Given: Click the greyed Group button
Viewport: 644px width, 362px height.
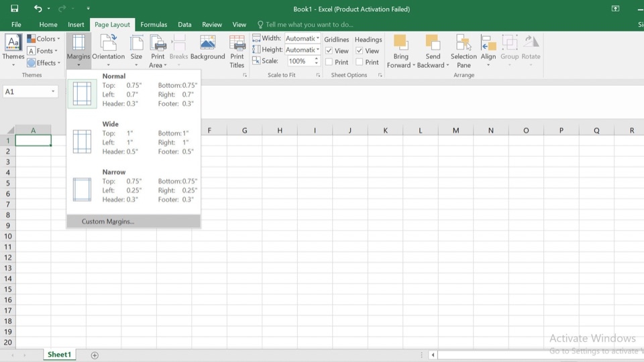Looking at the screenshot, I should [509, 51].
